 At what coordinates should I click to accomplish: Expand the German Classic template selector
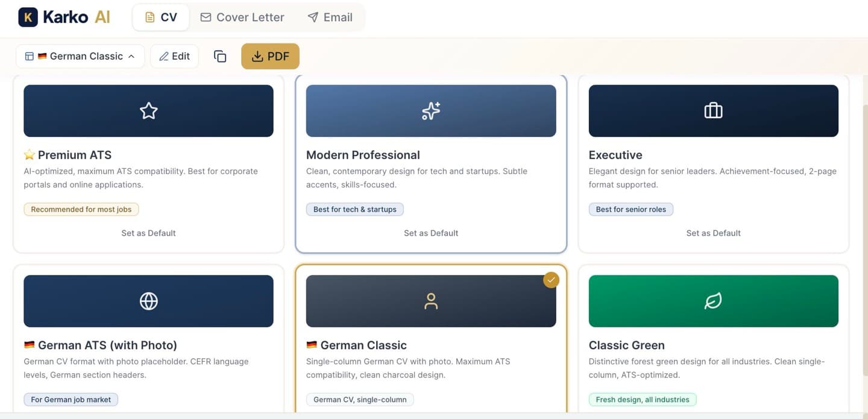tap(80, 55)
